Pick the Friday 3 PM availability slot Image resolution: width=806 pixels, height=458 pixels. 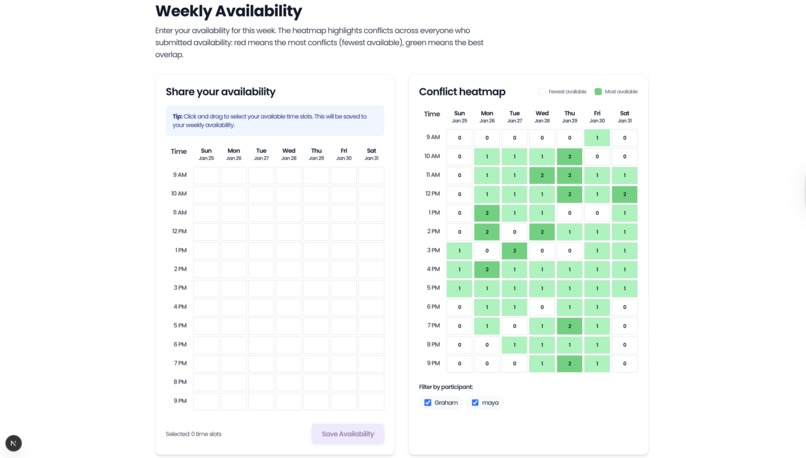(x=344, y=288)
